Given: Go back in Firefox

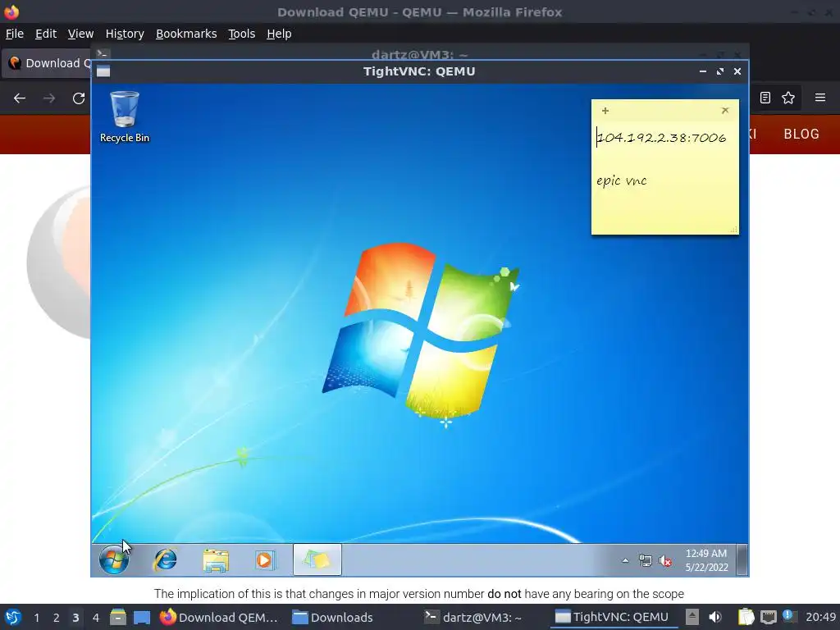Looking at the screenshot, I should point(20,98).
